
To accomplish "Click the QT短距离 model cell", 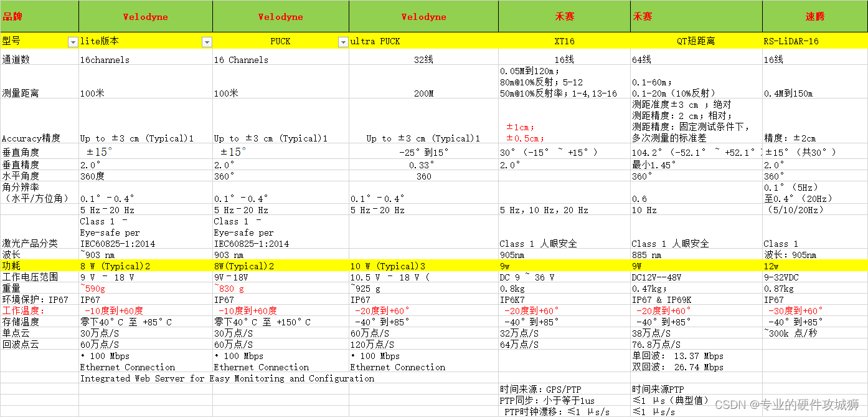I will coord(697,41).
